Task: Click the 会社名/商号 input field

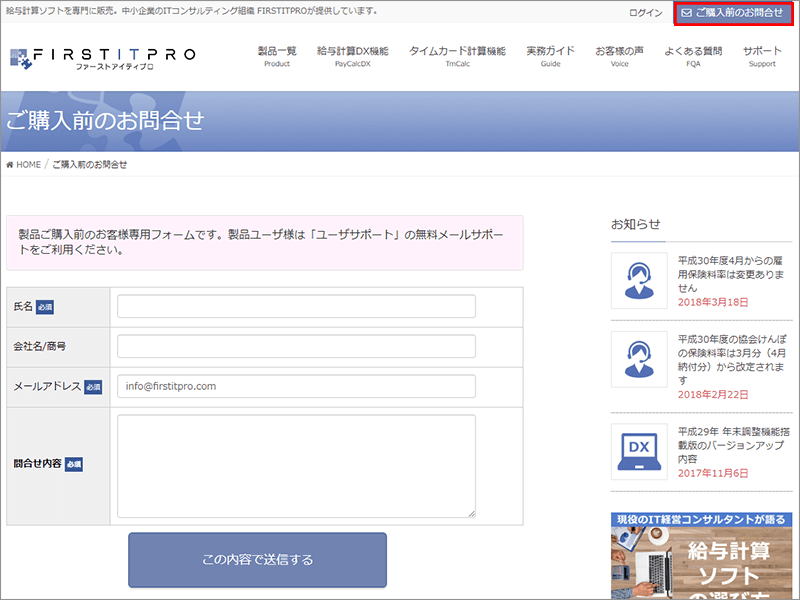Action: coord(296,346)
